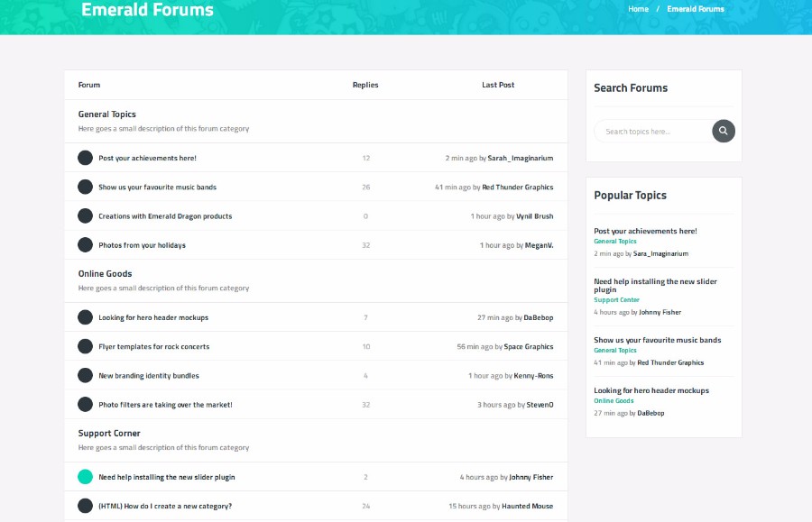Viewport: 812px width, 522px height.
Task: Open popular topic Post your achievements here!
Action: pos(645,232)
